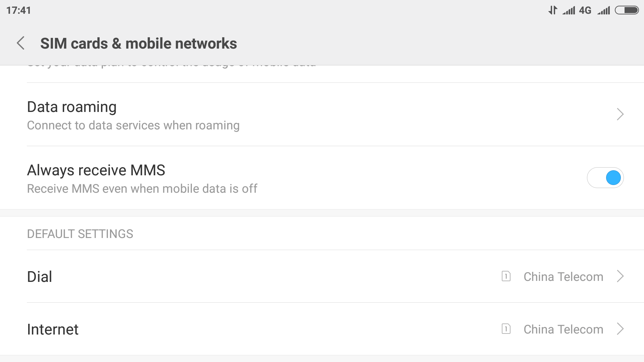Tap the Always receive MMS label
The height and width of the screenshot is (362, 644).
[x=96, y=170]
